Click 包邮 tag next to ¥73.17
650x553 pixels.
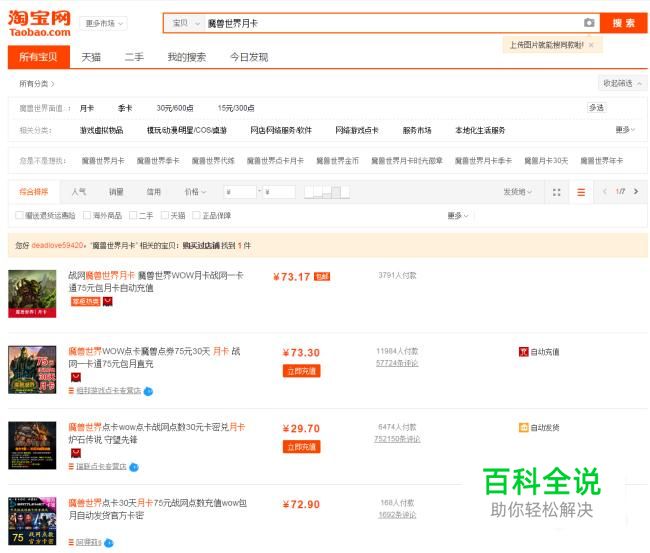point(322,277)
